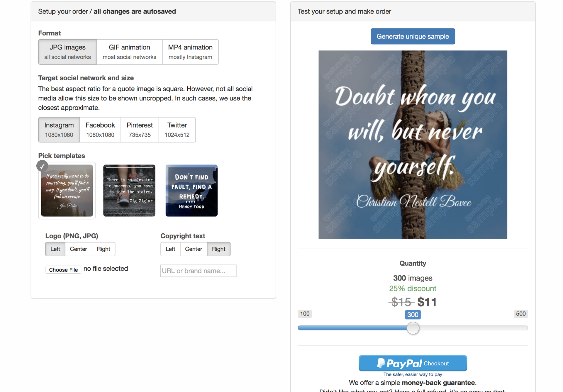
Task: Select Facebook 1080x1080 size
Action: 100,130
